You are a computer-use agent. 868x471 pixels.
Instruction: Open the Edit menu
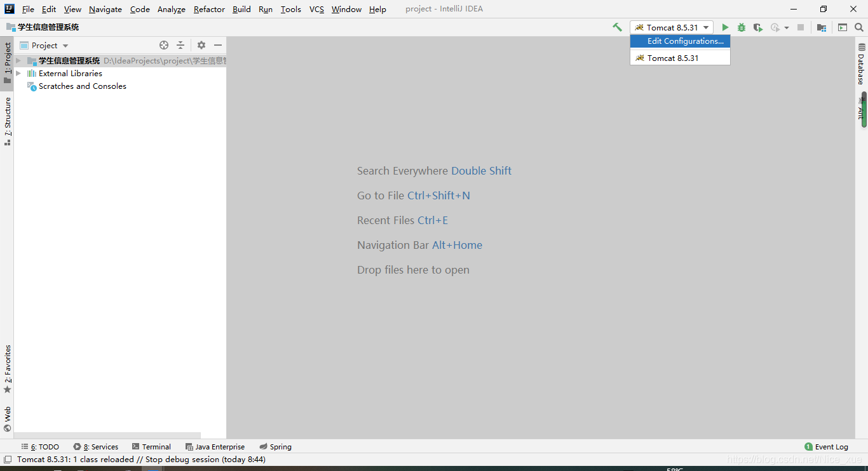[x=49, y=9]
